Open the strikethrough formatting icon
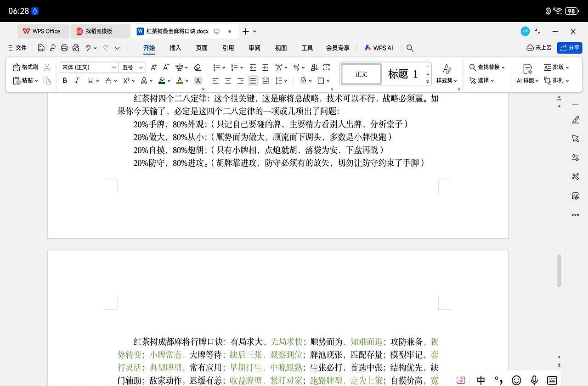Viewport: 588px width, 386px height. (x=110, y=80)
